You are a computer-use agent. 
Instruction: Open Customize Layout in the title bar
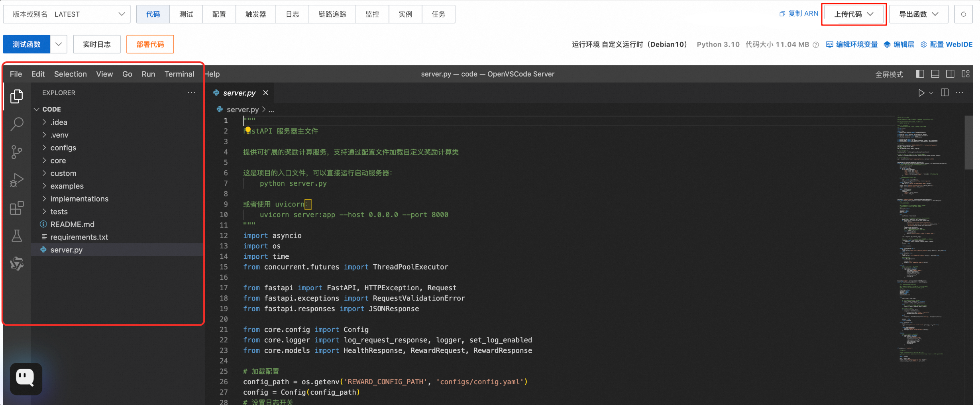coord(966,74)
